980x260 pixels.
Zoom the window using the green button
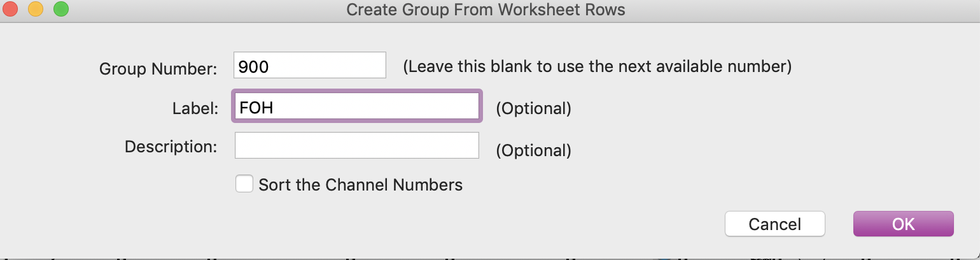point(60,10)
